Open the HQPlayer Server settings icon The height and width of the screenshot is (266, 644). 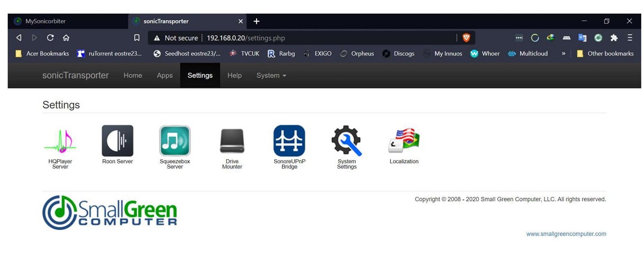click(x=60, y=141)
